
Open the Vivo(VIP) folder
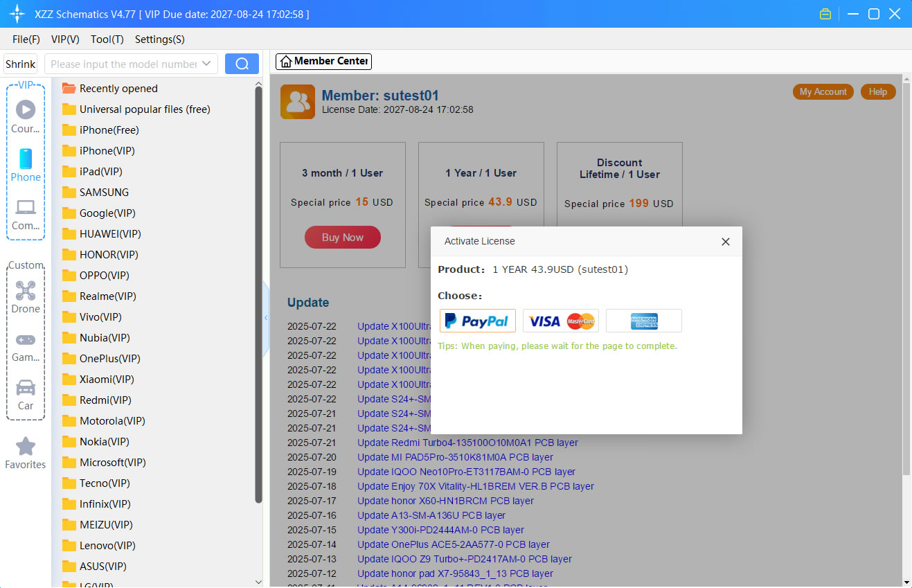(91, 317)
